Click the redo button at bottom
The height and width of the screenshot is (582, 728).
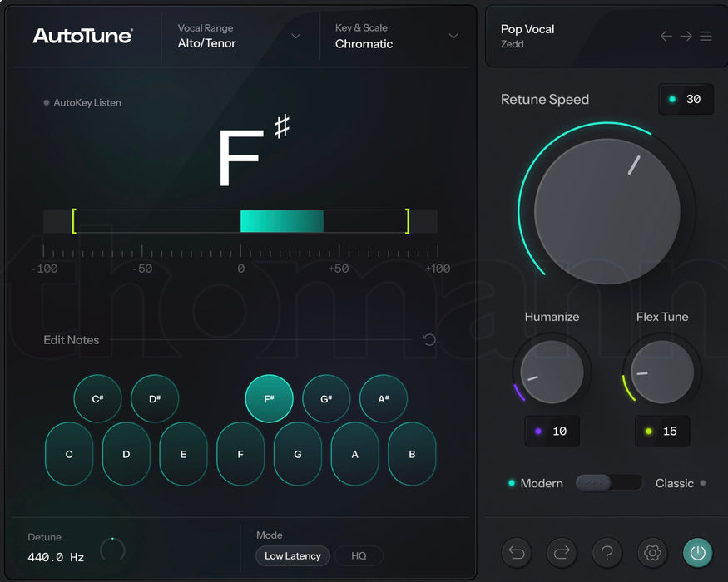(562, 552)
